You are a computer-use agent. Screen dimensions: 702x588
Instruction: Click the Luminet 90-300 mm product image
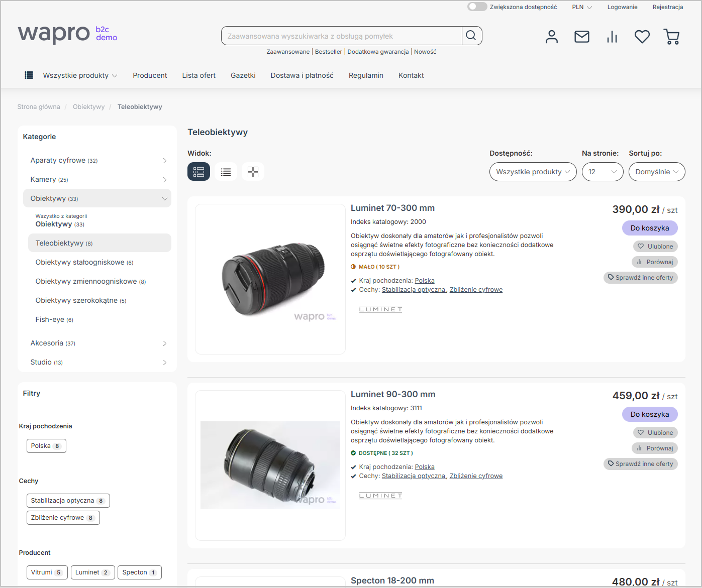(x=270, y=465)
